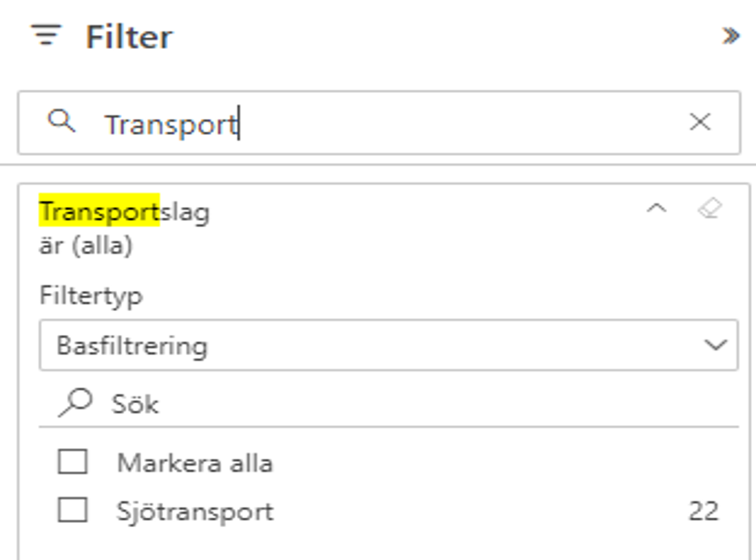Screen dimensions: 756x560
Task: Collapse the Filter pane with double chevron
Action: 731,36
